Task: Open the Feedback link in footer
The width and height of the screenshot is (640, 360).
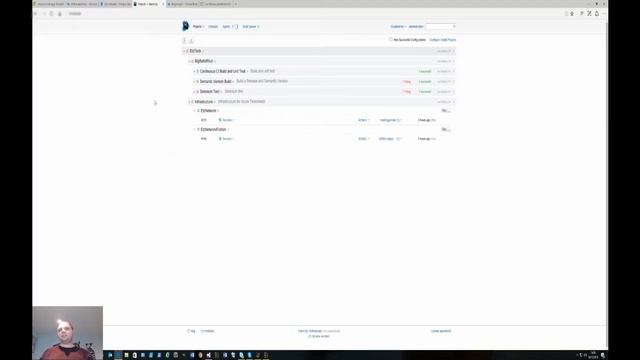Action: point(208,331)
